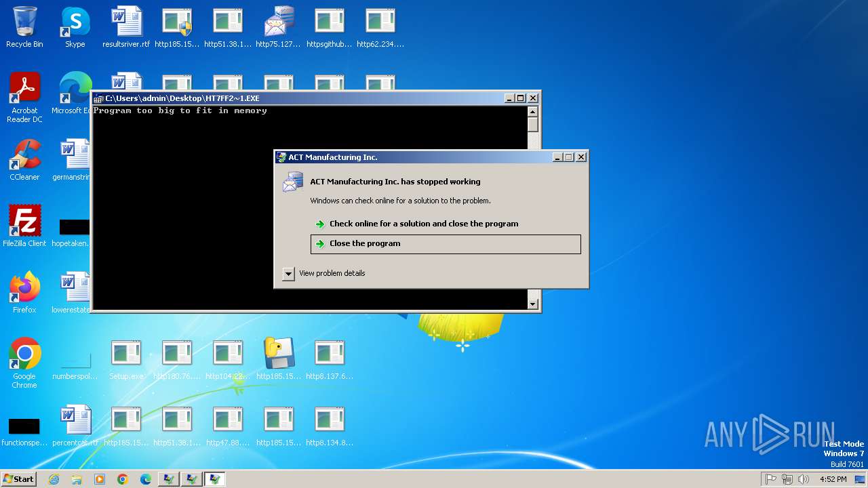Click the console window's scroll-up arrow
The image size is (868, 488).
533,112
